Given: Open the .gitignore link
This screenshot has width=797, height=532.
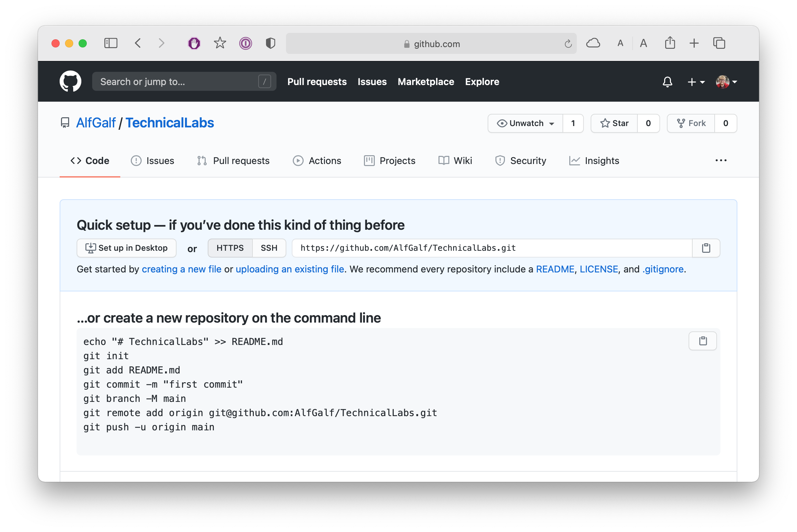Looking at the screenshot, I should click(663, 269).
